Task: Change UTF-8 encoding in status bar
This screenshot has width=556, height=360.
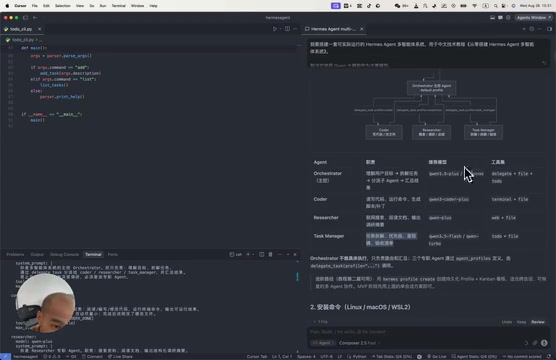Action: [326, 356]
